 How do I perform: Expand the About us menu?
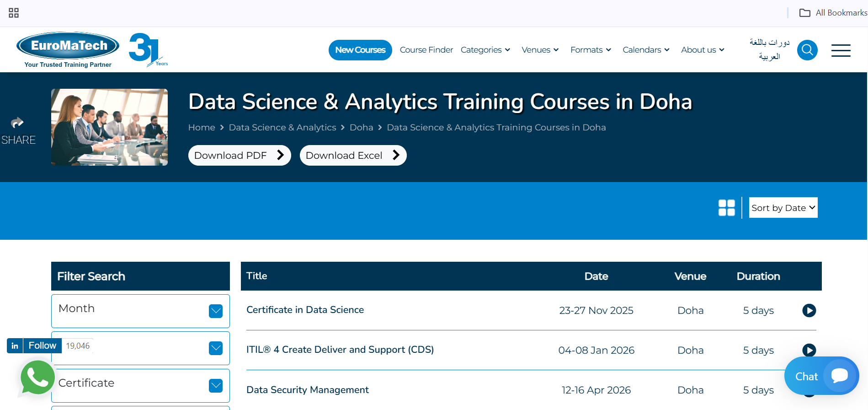[x=703, y=50]
